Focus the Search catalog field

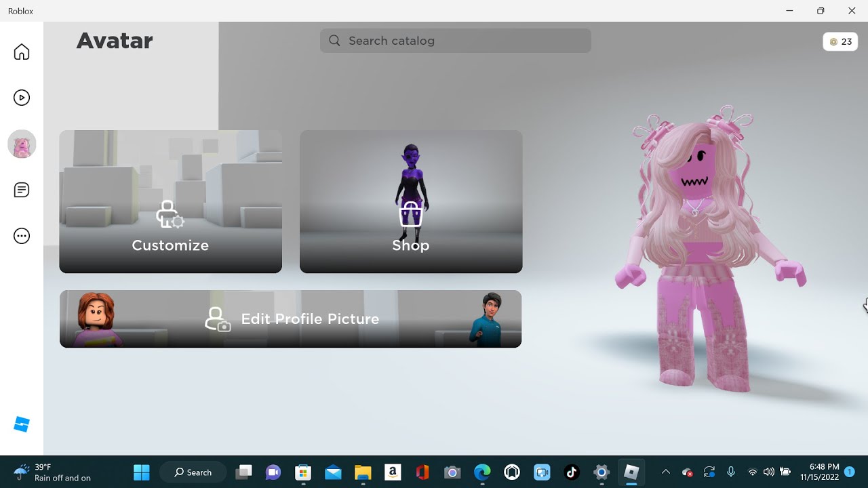coord(455,41)
